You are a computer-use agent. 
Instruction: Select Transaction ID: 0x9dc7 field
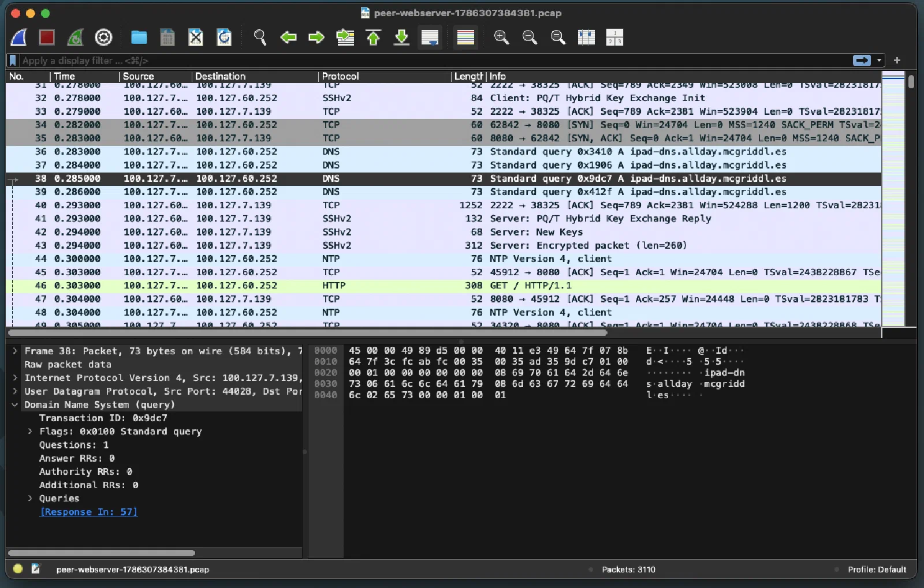click(x=103, y=418)
